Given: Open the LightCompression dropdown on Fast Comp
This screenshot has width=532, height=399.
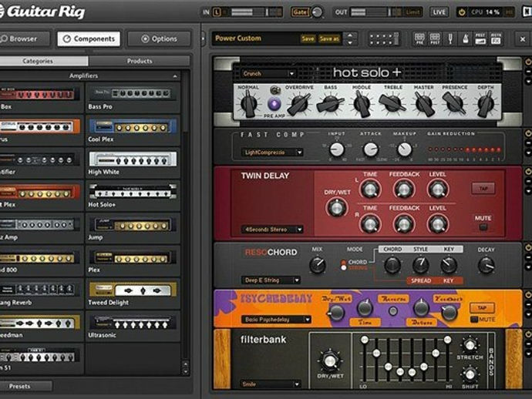Looking at the screenshot, I should (x=271, y=153).
